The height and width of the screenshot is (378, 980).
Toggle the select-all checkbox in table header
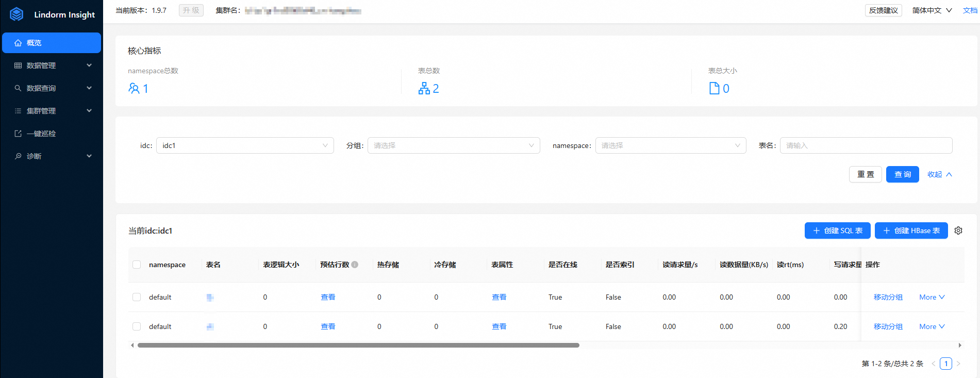coord(137,265)
